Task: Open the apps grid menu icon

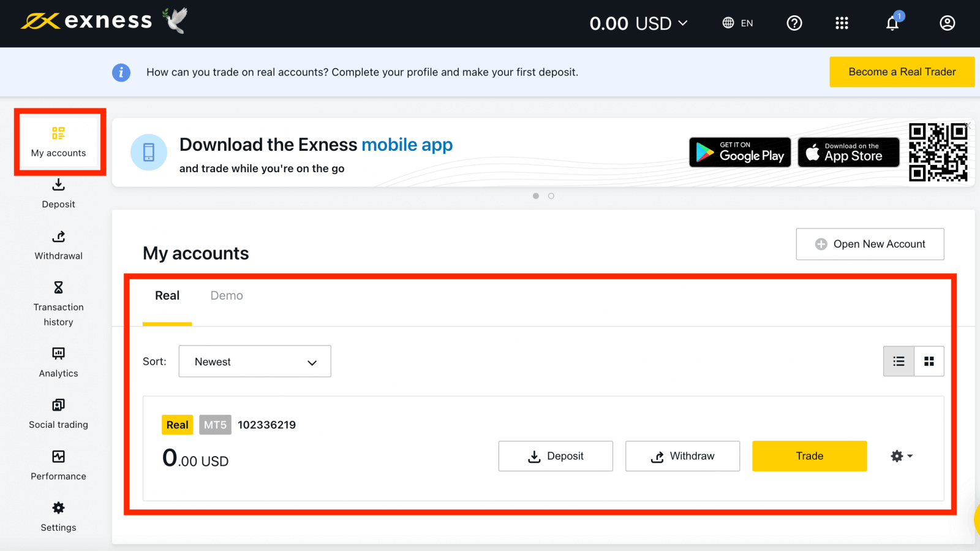Action: click(x=842, y=23)
